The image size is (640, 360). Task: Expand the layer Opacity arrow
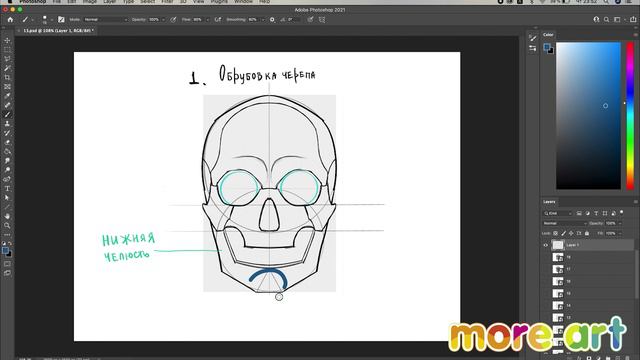click(620, 223)
